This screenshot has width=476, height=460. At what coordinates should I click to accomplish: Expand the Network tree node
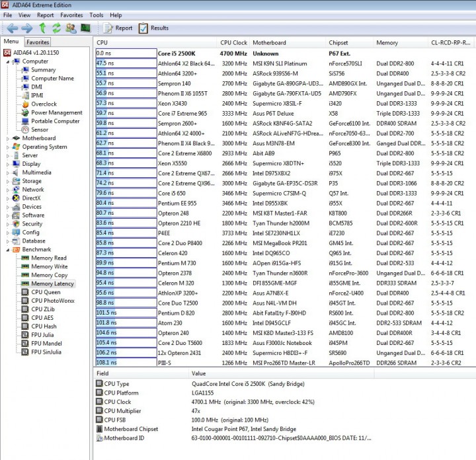(8, 190)
